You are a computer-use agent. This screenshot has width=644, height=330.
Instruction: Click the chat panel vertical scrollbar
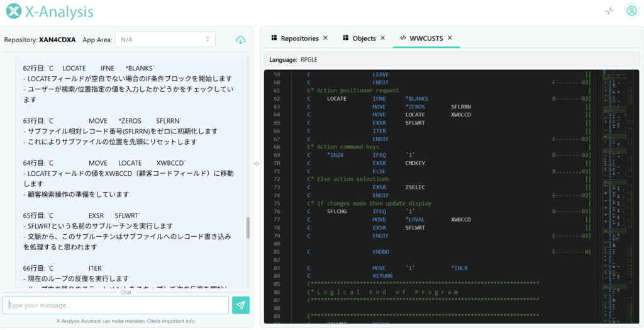248,227
